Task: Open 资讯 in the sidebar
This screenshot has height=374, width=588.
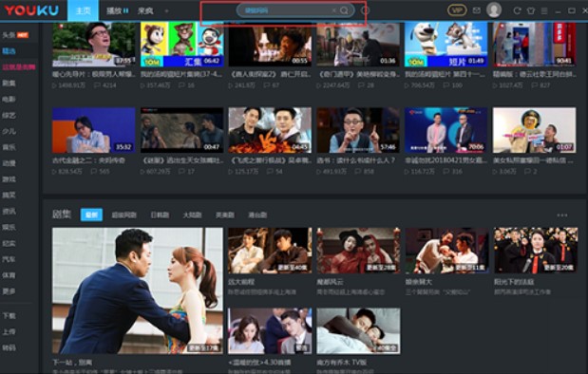Action: [9, 212]
